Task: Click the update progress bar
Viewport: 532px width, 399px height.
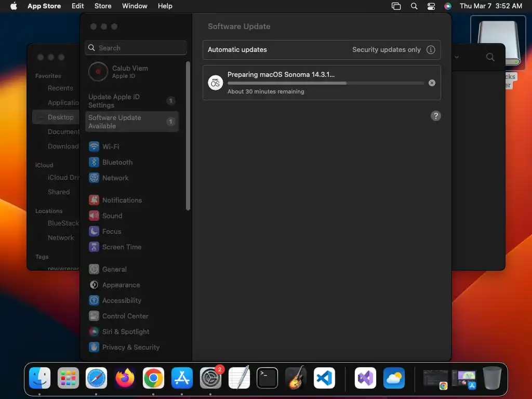Action: (326, 83)
